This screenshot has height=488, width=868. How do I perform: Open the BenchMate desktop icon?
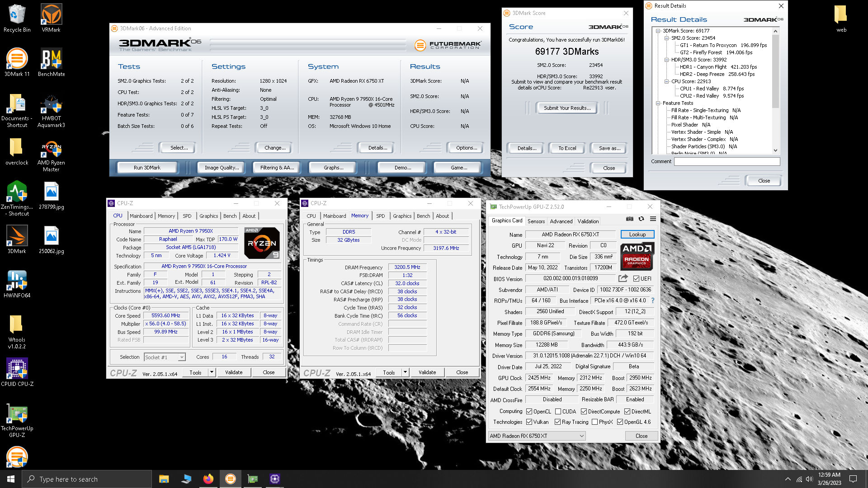[51, 62]
